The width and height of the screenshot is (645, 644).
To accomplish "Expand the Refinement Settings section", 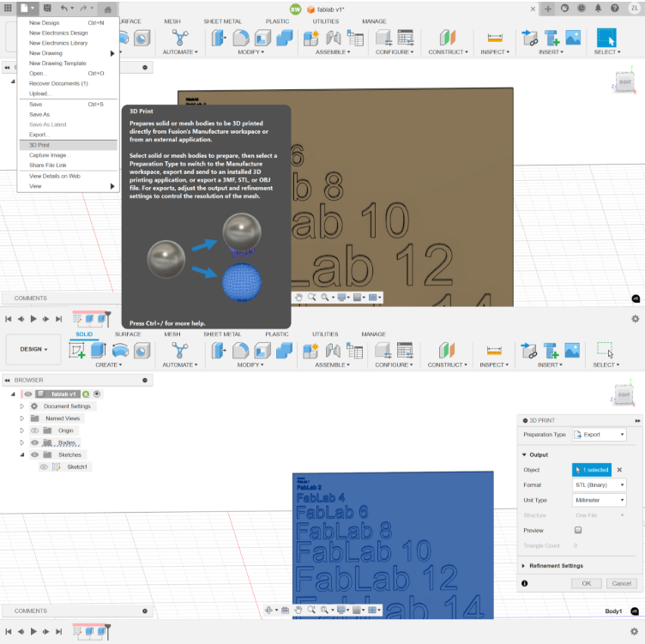I will click(523, 566).
